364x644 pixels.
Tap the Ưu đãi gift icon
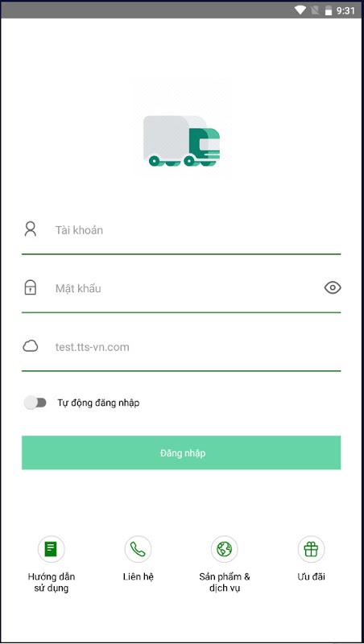(x=311, y=549)
